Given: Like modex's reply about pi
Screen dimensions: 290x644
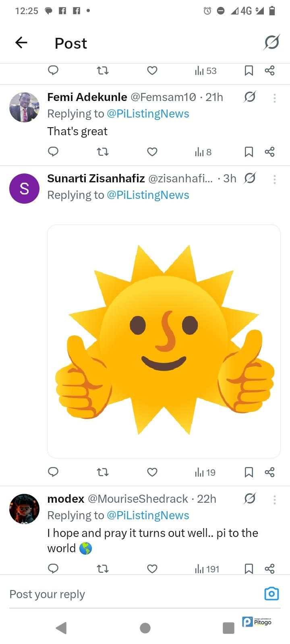Looking at the screenshot, I should point(152,569).
